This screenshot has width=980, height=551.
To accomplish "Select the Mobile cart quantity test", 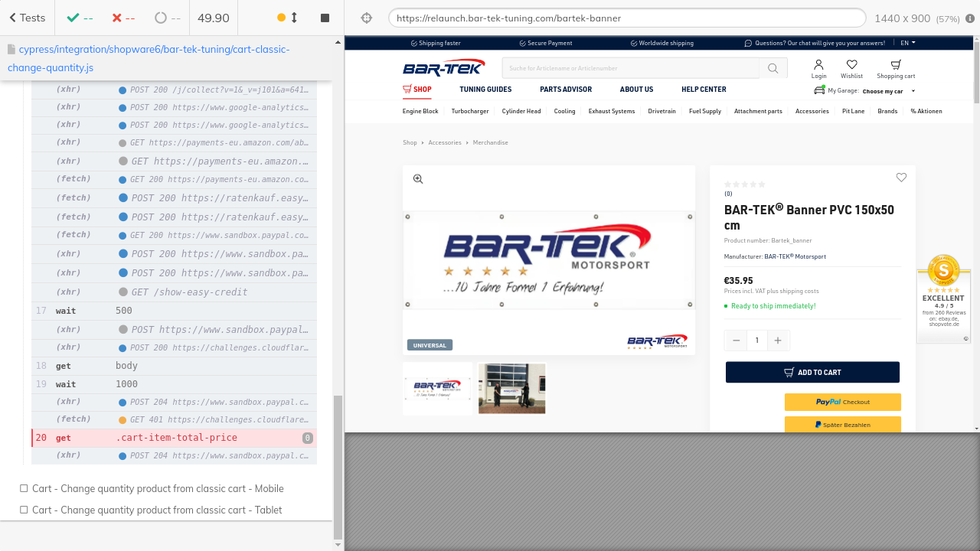I will coord(158,488).
